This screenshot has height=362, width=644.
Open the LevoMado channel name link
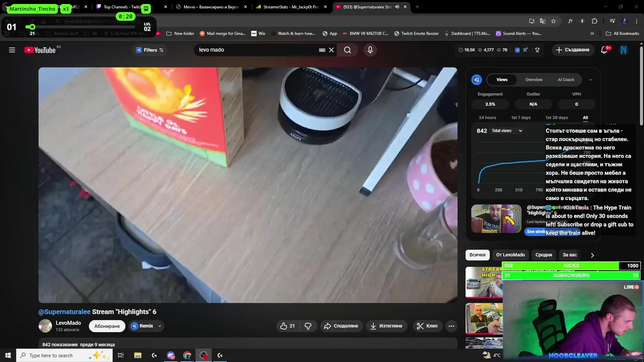[68, 323]
